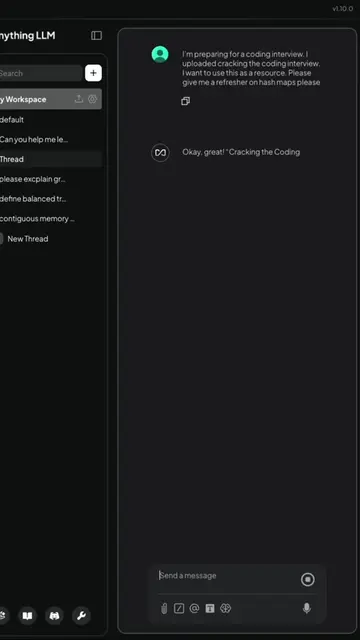Copy the user message with copy icon
The image size is (360, 640).
185,101
